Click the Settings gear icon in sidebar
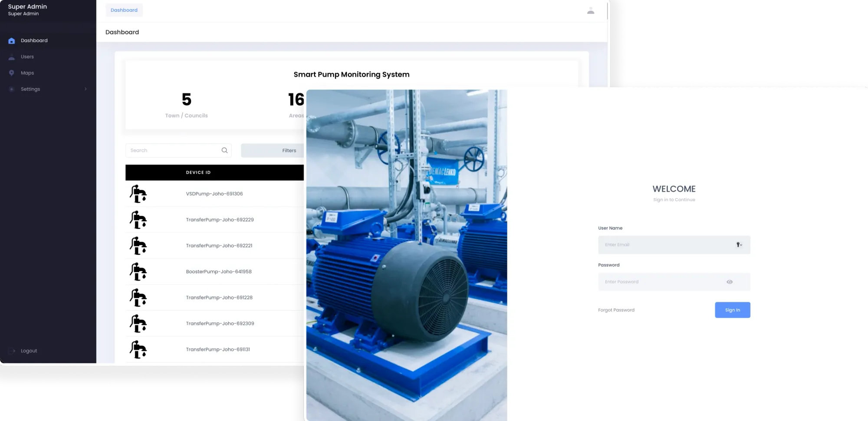The height and width of the screenshot is (421, 868). point(12,89)
